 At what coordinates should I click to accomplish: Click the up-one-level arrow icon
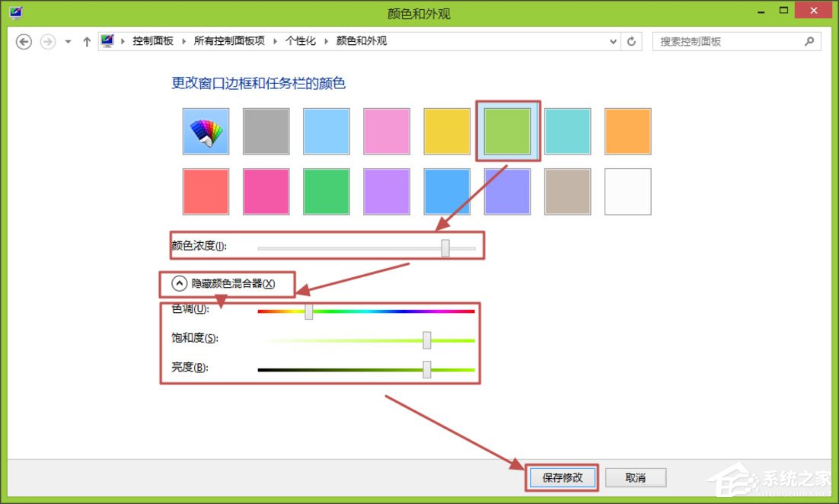[x=86, y=40]
